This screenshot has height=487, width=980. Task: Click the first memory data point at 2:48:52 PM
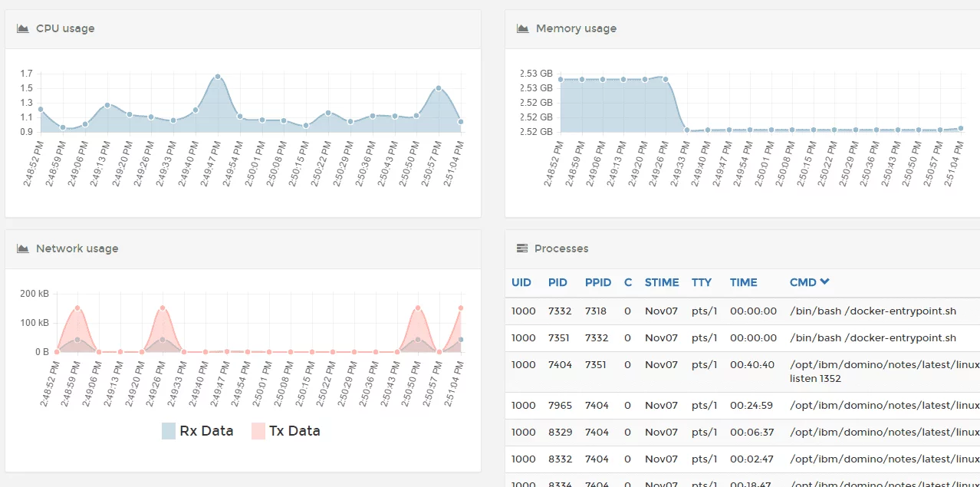click(x=561, y=79)
